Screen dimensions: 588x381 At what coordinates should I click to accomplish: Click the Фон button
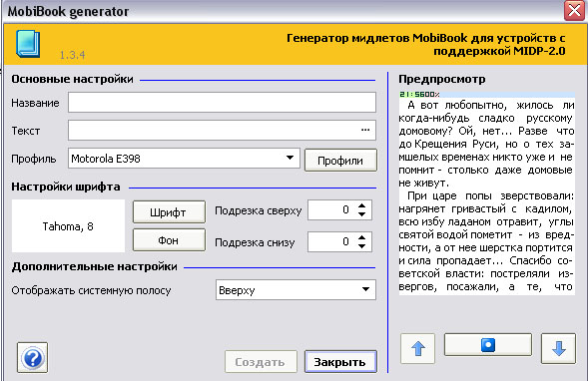coord(169,240)
